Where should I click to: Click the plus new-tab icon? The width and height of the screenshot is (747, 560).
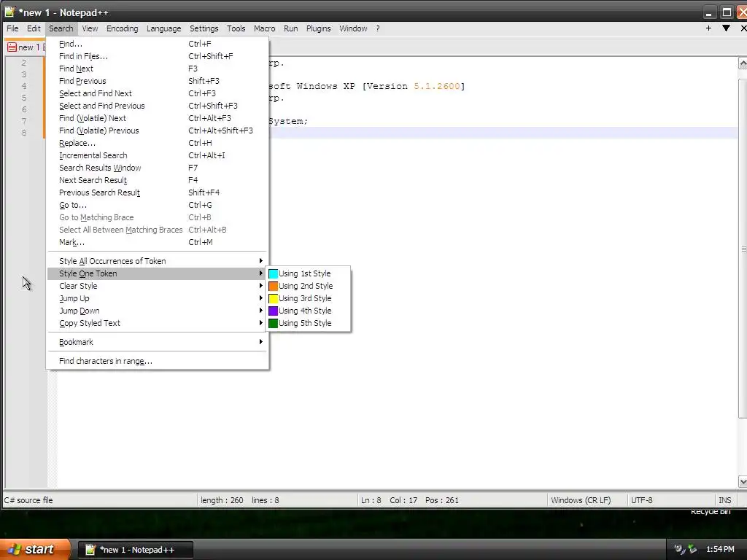(708, 28)
